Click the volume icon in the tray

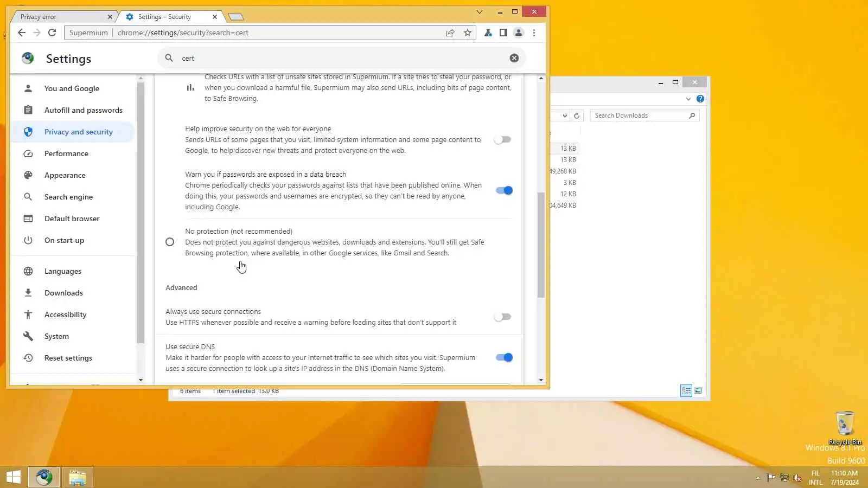[797, 478]
